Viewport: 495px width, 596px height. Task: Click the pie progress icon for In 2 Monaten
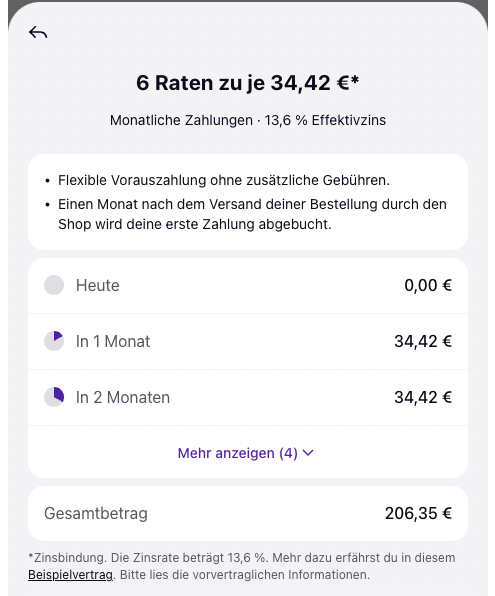point(54,397)
